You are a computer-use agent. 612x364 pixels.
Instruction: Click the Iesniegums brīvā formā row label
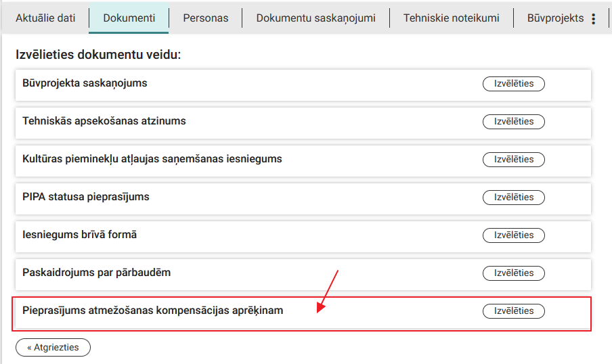coord(79,235)
